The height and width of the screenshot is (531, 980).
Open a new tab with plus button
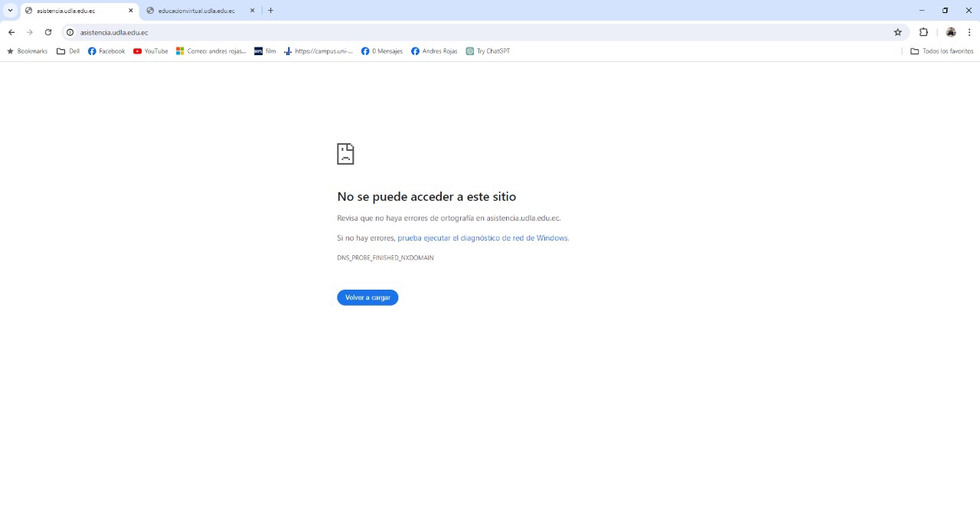tap(270, 11)
